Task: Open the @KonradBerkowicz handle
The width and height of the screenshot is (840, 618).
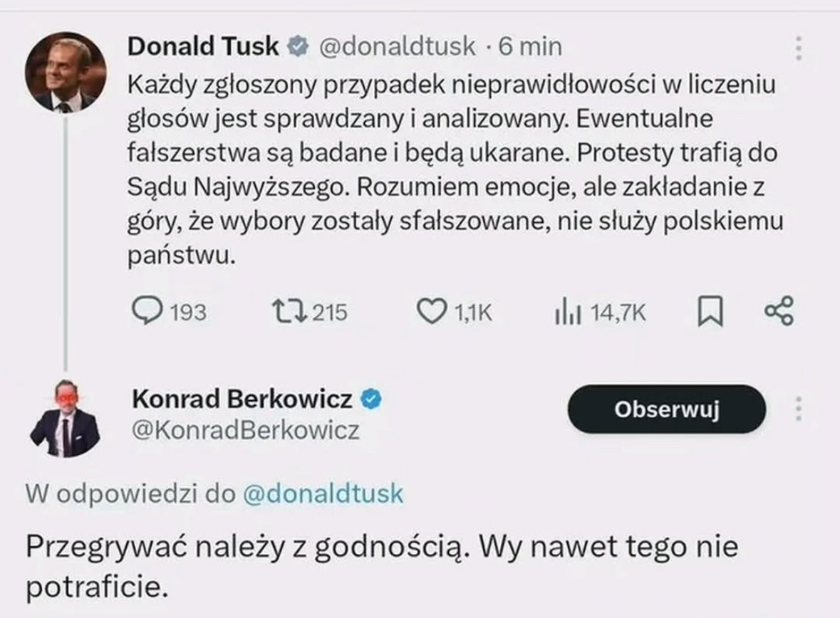Action: 245,429
